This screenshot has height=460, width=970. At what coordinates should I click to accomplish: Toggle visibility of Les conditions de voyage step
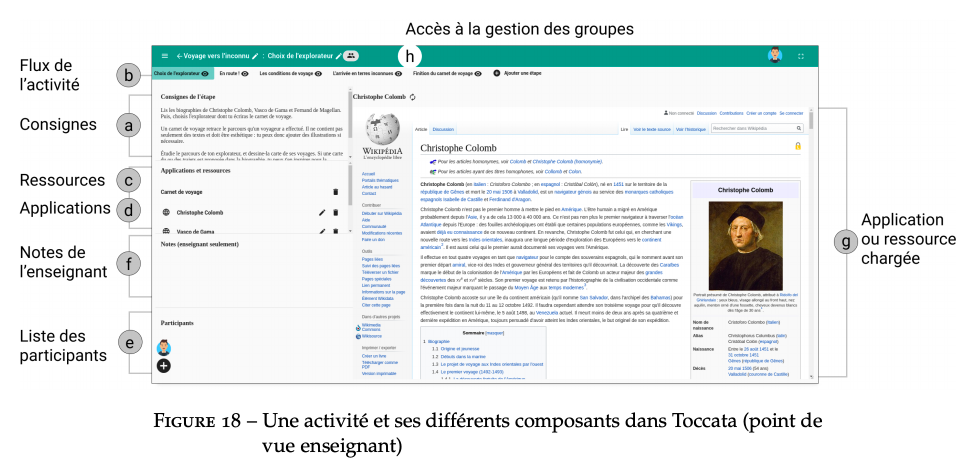pyautogui.click(x=319, y=73)
